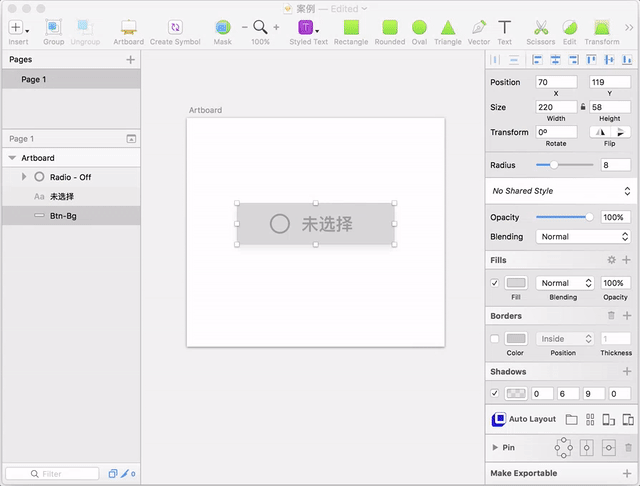Viewport: 640px width, 486px height.
Task: Click the Border color swatch
Action: (x=516, y=339)
